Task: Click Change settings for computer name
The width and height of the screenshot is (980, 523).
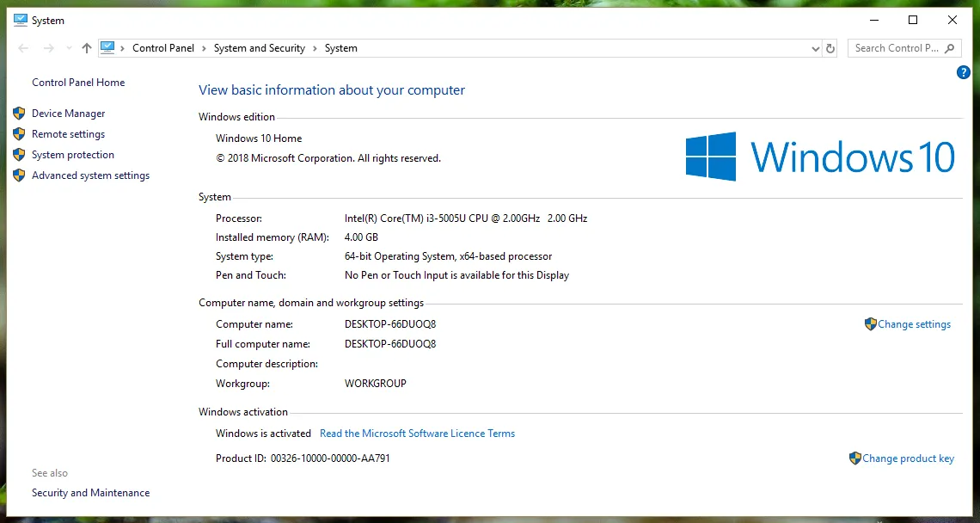Action: click(914, 324)
